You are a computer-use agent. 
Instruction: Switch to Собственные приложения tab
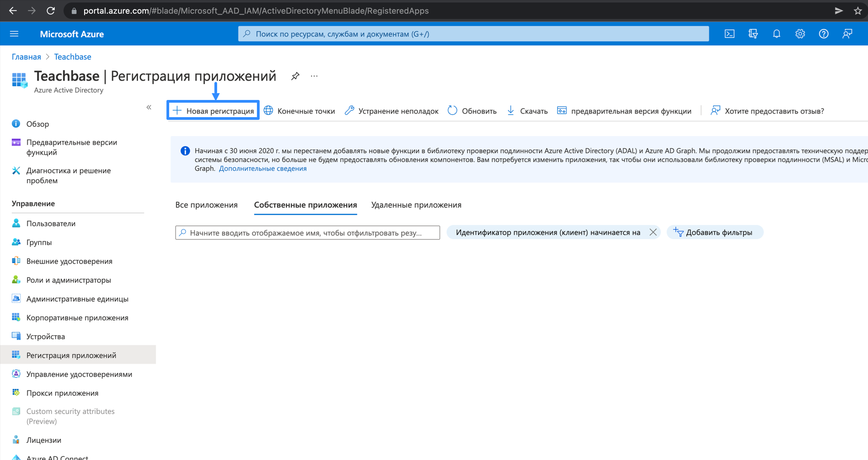click(x=305, y=205)
